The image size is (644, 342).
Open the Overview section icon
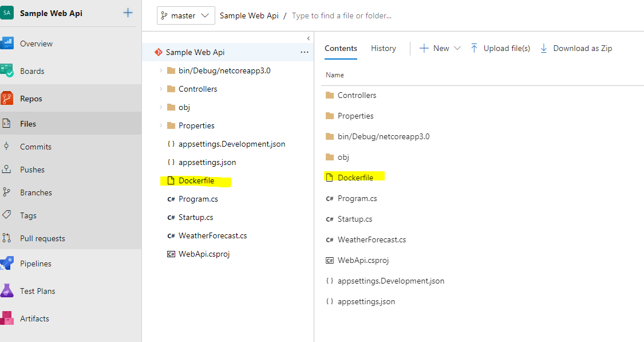[x=6, y=43]
